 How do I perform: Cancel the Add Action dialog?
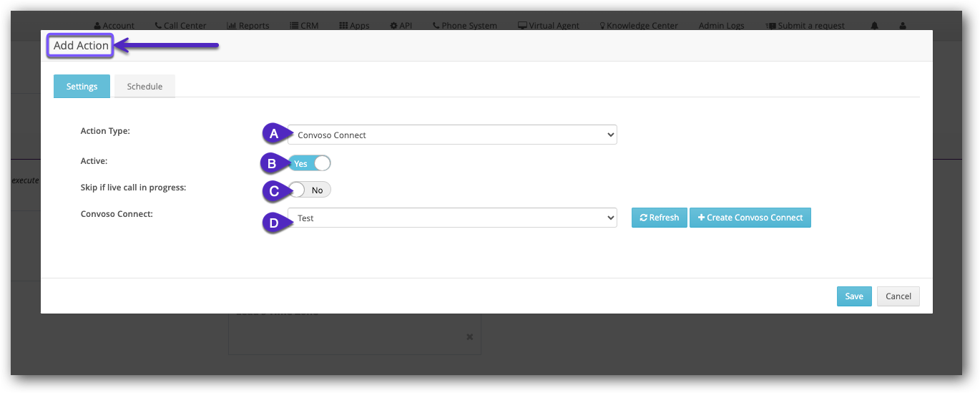coord(898,296)
